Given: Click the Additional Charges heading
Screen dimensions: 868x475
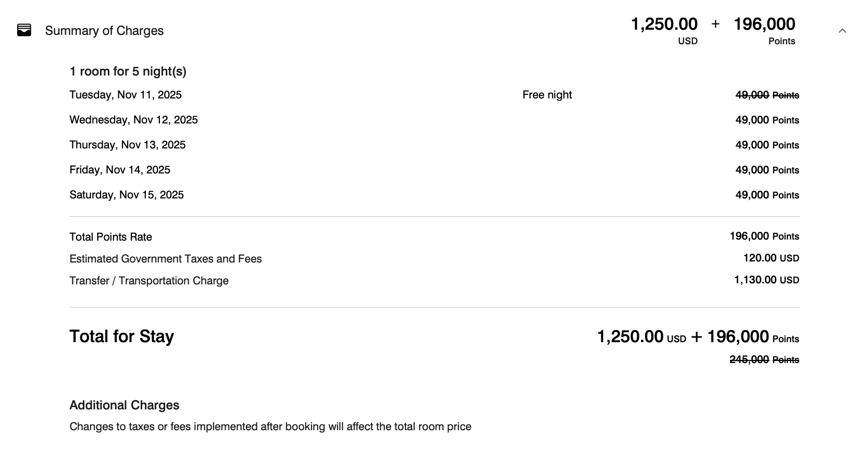Looking at the screenshot, I should (125, 405).
